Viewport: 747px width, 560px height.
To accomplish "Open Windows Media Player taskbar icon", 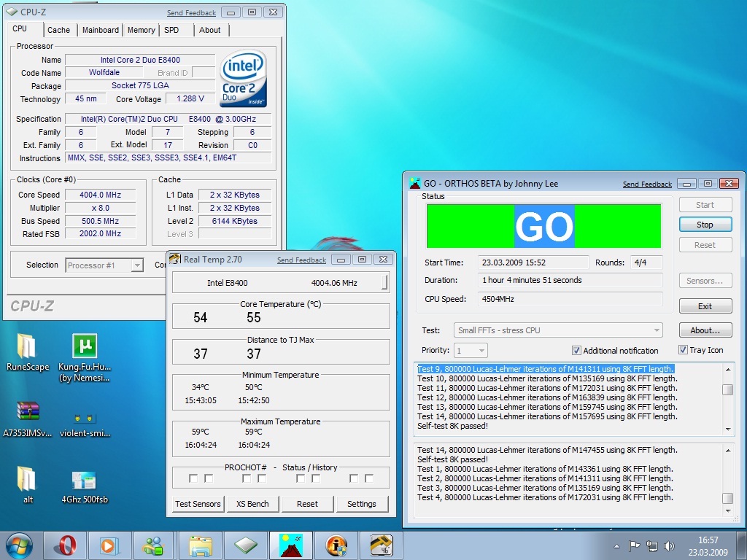I will (x=109, y=545).
